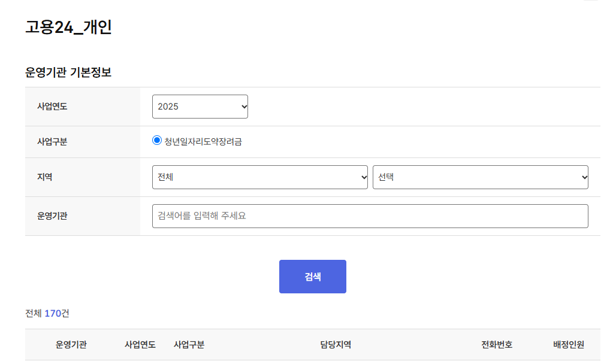Image resolution: width=616 pixels, height=364 pixels.
Task: Click the dropdown arrow on the 전체 selector
Action: click(x=363, y=177)
